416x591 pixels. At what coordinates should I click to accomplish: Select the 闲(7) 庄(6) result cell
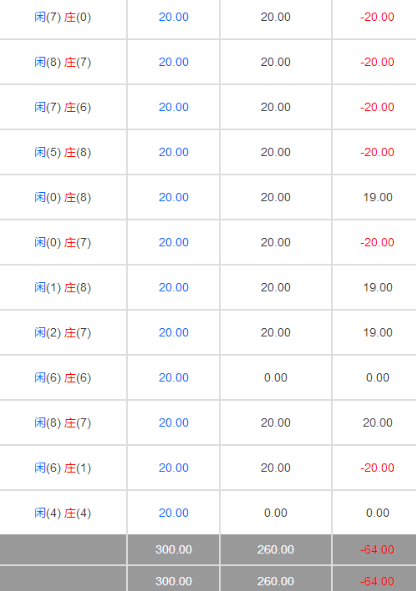(x=63, y=107)
